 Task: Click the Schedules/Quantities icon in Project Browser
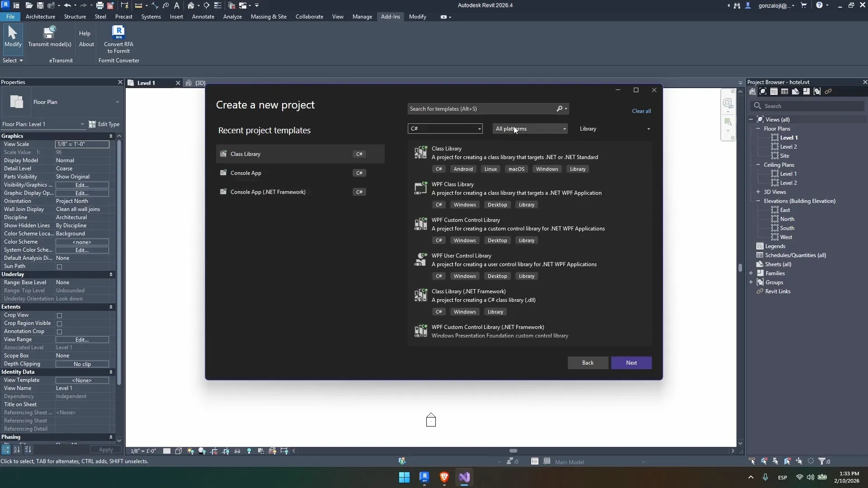[760, 255]
